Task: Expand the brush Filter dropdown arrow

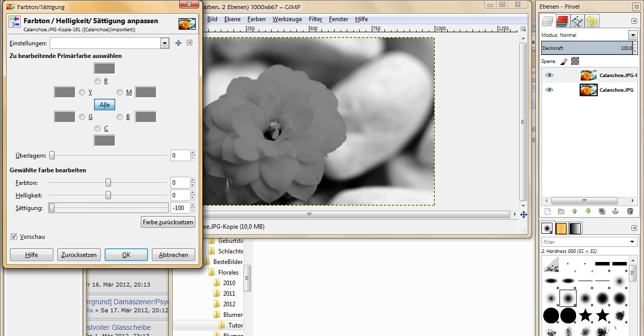Action: [x=632, y=242]
